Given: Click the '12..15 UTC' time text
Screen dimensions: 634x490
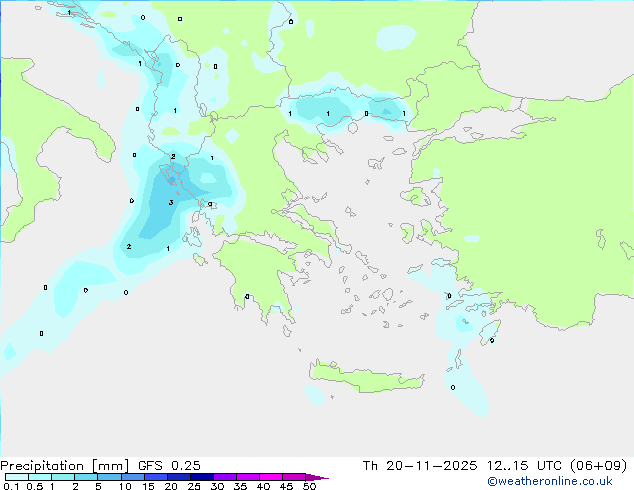Looking at the screenshot, I should [x=524, y=466].
